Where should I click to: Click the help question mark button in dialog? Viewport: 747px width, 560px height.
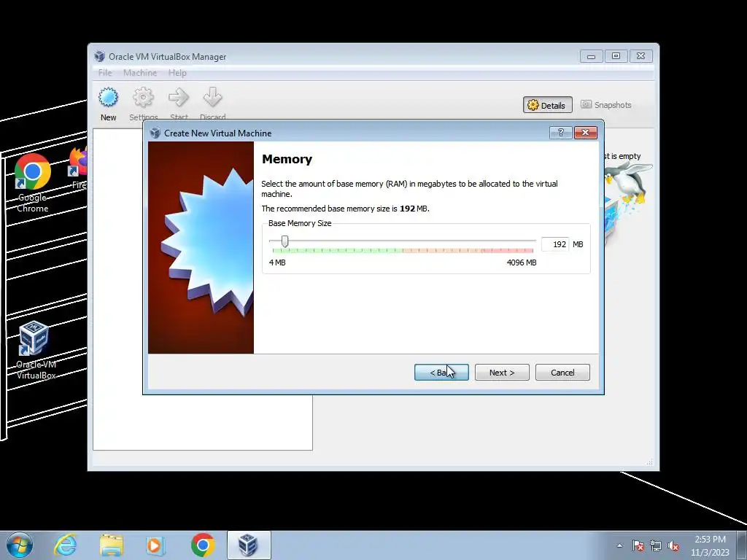click(560, 133)
